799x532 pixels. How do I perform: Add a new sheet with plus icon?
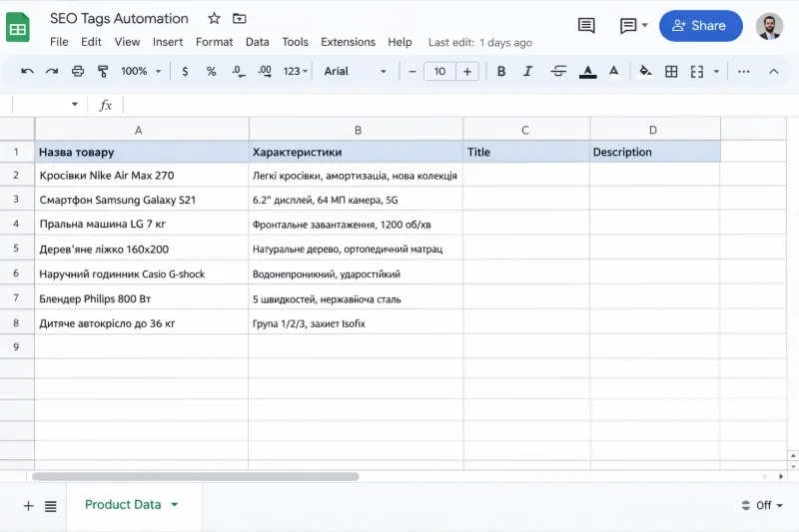pos(28,506)
